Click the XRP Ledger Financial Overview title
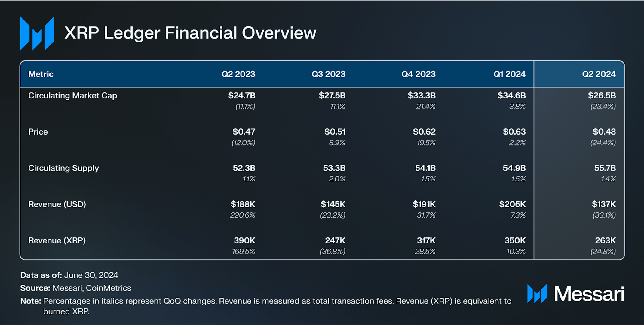 (190, 33)
